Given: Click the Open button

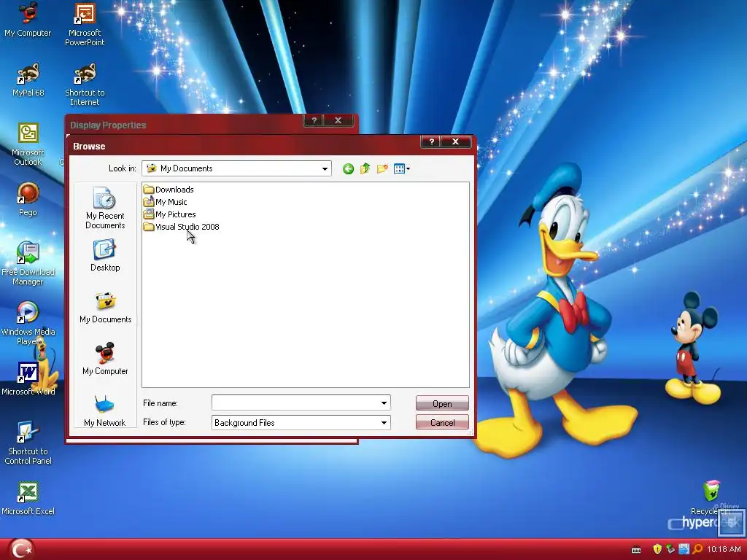Looking at the screenshot, I should (442, 403).
